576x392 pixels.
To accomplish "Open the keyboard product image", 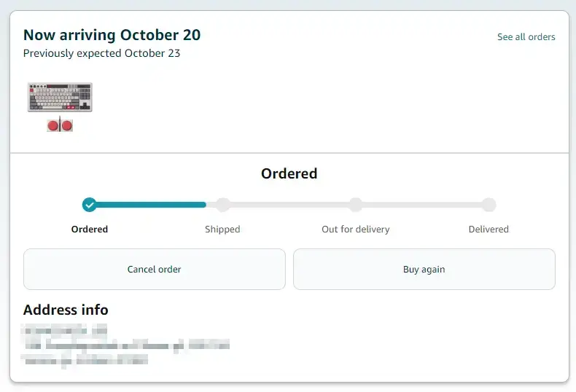I will 60,97.
